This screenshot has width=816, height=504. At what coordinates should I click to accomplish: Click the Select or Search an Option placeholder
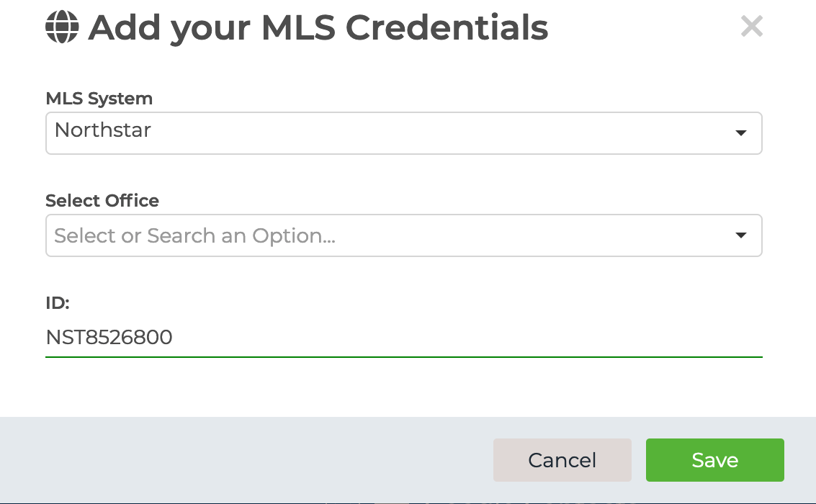pos(194,235)
